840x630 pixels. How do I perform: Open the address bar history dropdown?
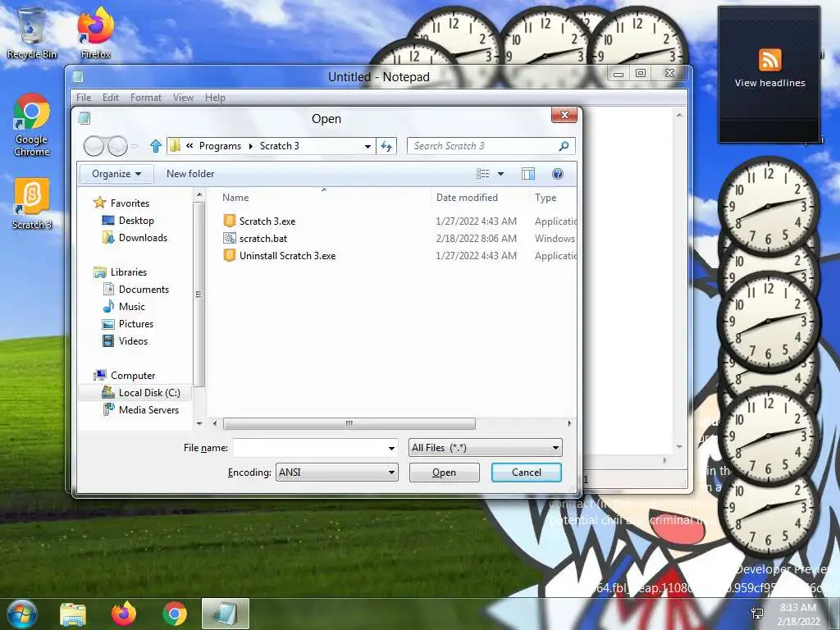click(x=367, y=146)
